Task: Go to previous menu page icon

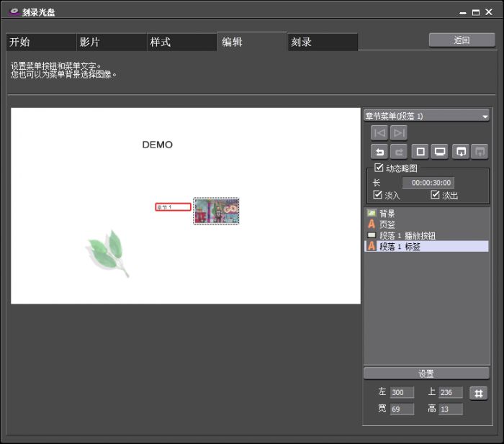Action: point(379,132)
